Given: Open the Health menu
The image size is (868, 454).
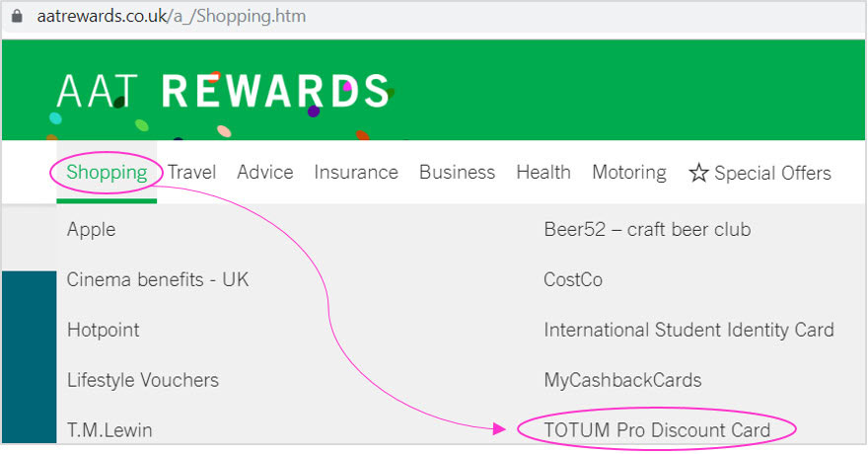Looking at the screenshot, I should (x=543, y=172).
